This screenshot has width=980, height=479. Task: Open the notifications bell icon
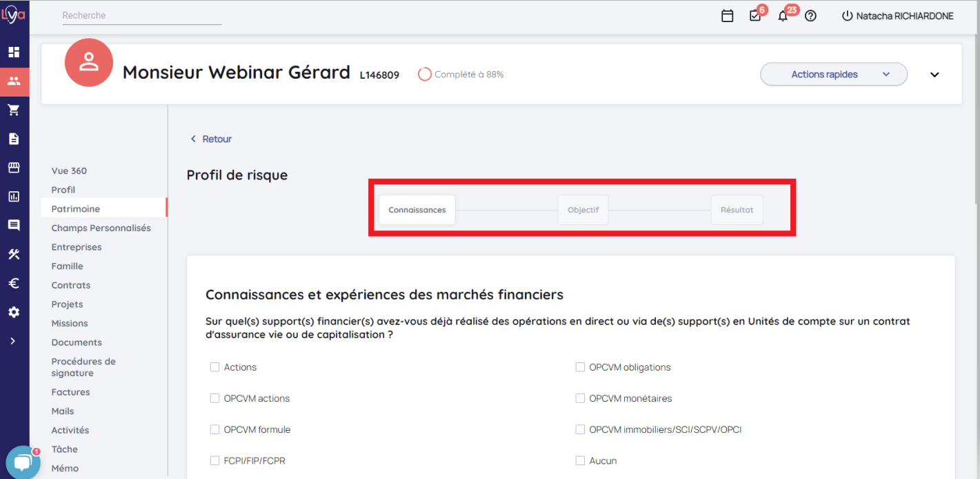coord(783,16)
